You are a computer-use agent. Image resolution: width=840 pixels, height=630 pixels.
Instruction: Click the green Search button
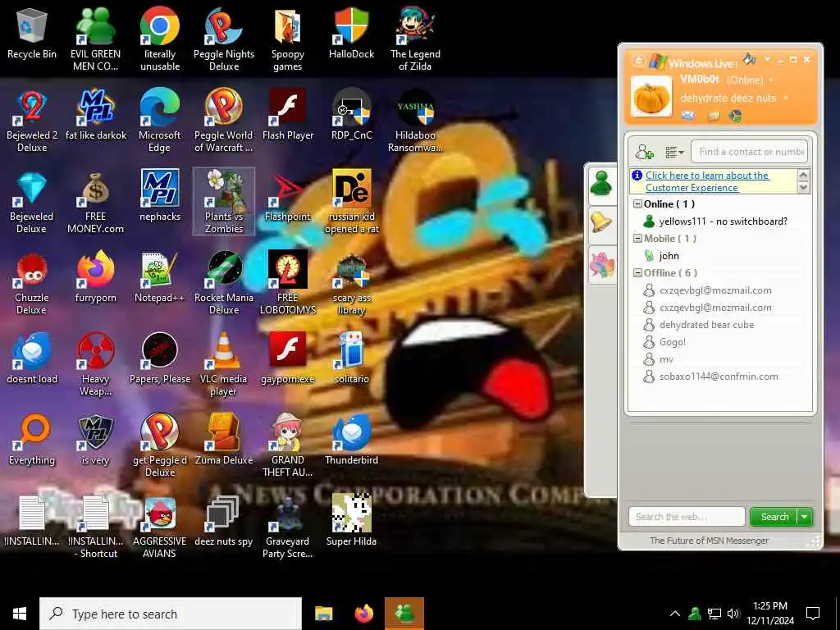point(774,517)
